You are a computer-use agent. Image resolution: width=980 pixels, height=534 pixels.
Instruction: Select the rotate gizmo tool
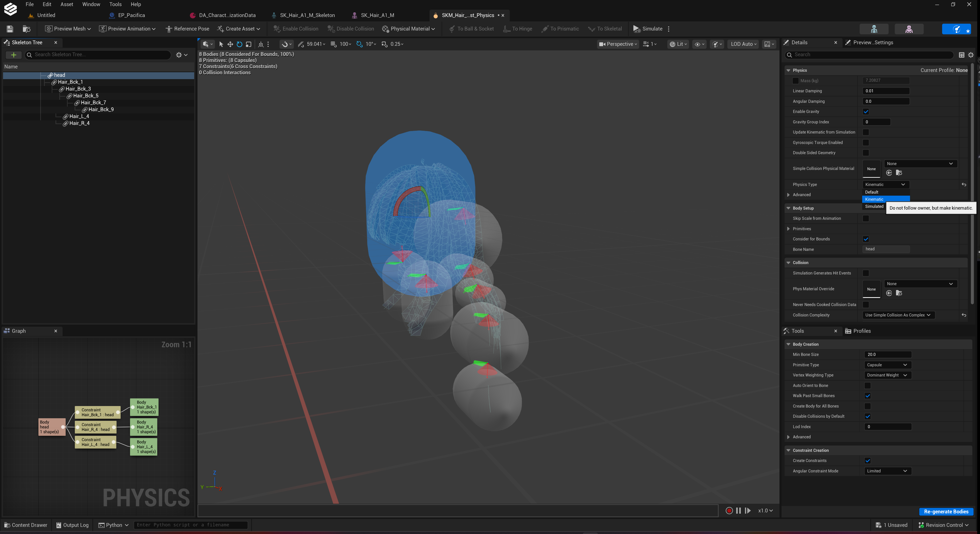[x=239, y=44]
